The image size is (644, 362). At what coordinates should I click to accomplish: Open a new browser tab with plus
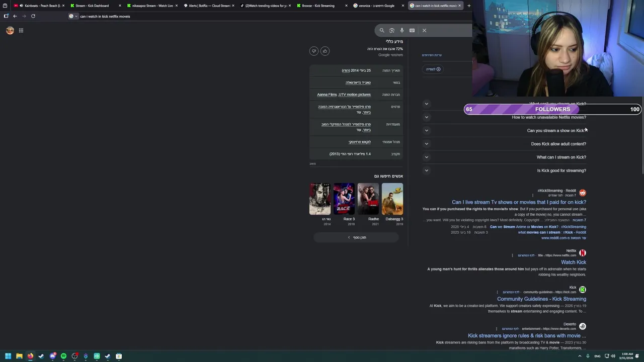click(469, 6)
